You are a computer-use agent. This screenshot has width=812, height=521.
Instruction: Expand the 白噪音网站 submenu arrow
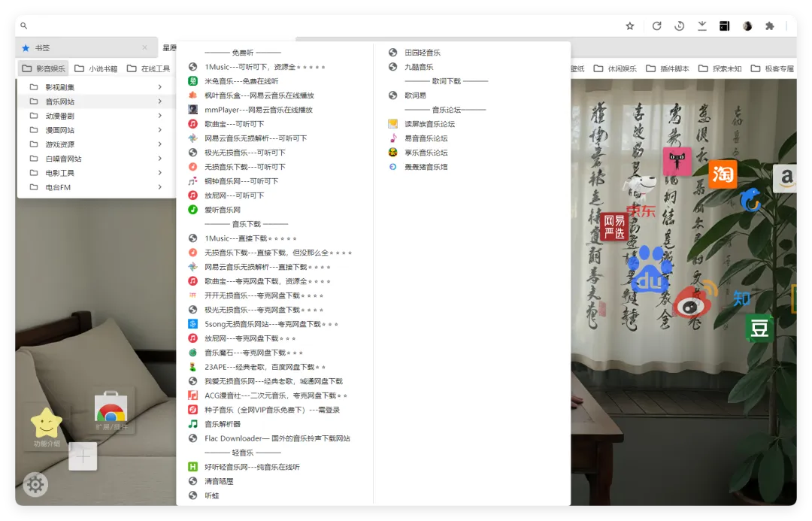tap(160, 159)
